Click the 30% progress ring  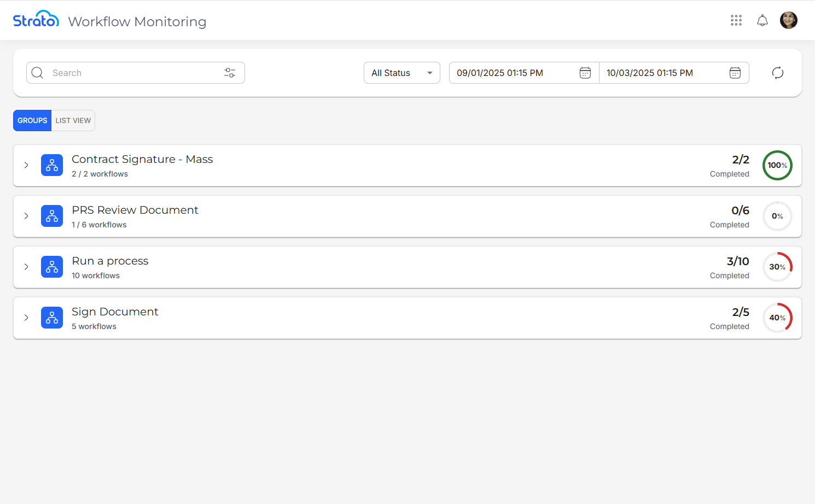[x=777, y=267]
